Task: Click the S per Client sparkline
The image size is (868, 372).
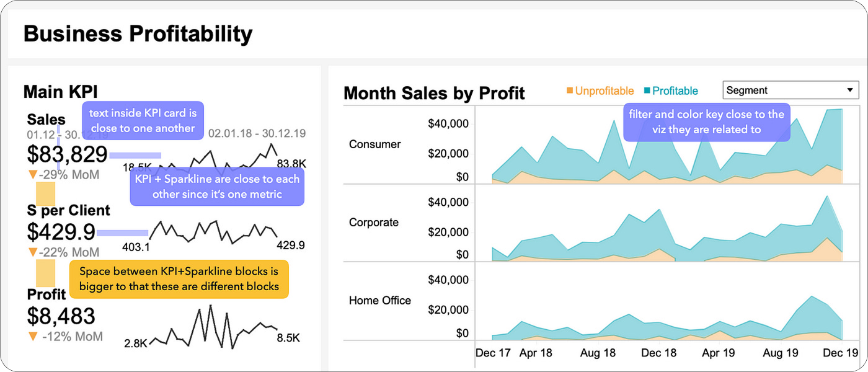Action: tap(214, 232)
